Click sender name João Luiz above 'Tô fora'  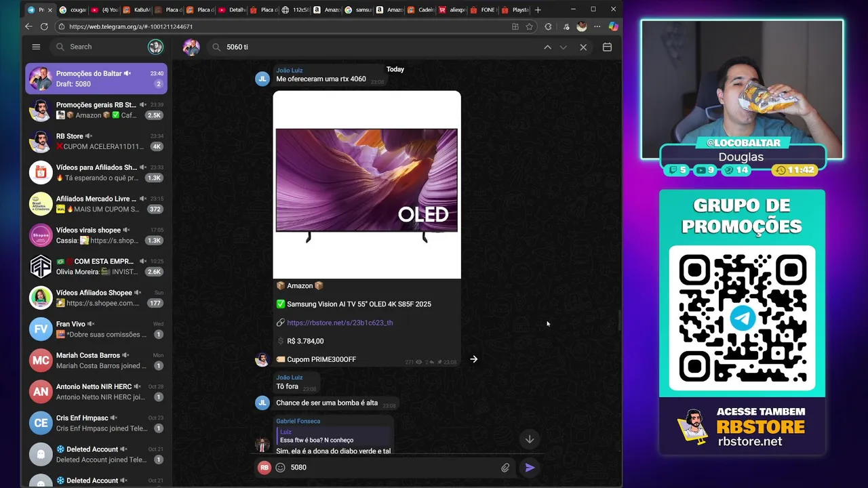click(x=289, y=378)
